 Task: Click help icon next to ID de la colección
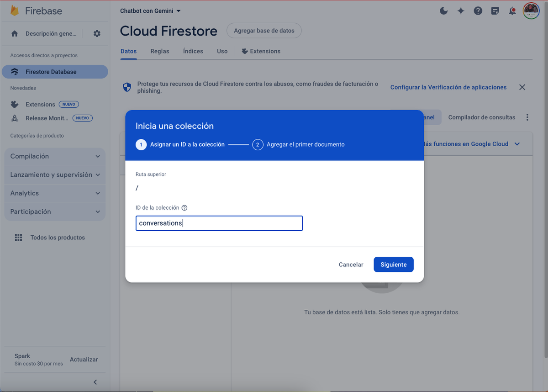184,208
